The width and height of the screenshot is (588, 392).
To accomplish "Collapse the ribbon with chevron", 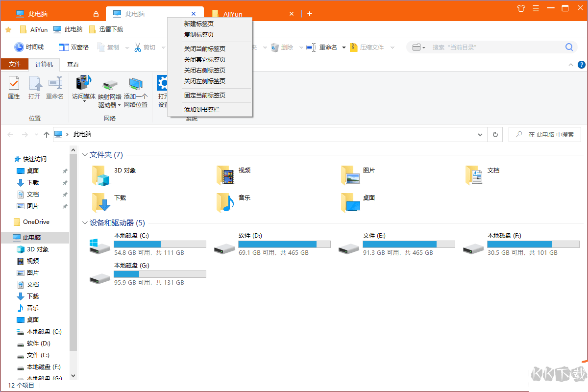I will [571, 65].
